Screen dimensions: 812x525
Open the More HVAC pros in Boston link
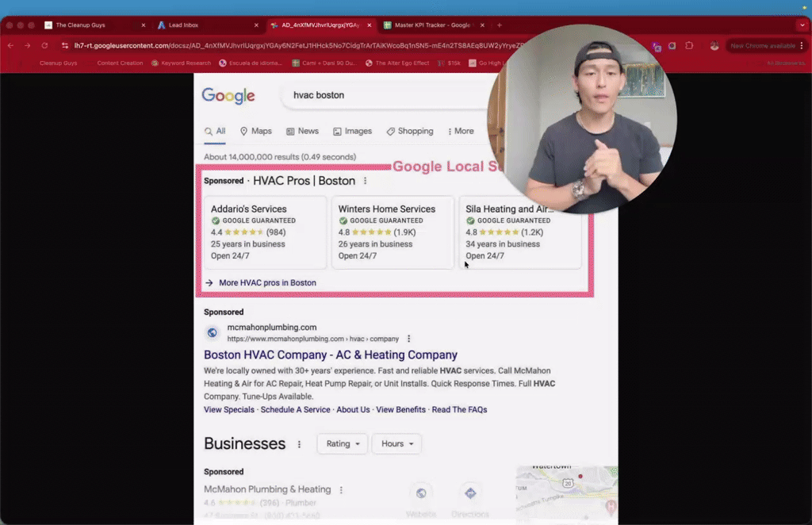click(x=267, y=282)
